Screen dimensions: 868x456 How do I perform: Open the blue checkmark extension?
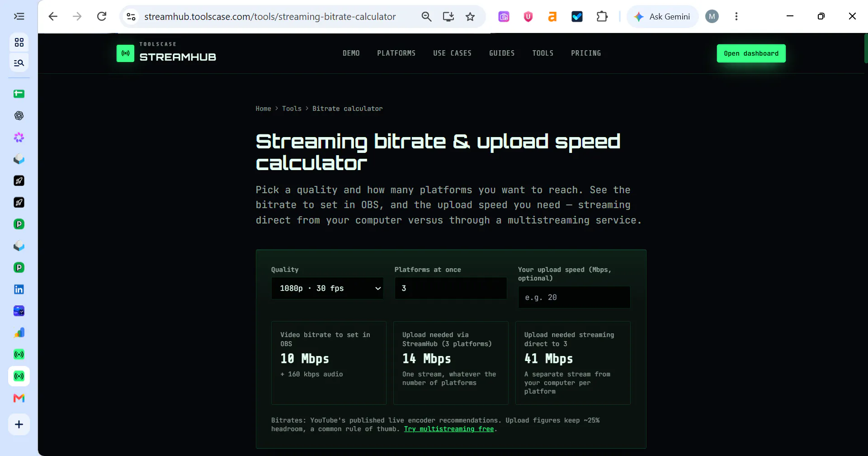click(577, 17)
